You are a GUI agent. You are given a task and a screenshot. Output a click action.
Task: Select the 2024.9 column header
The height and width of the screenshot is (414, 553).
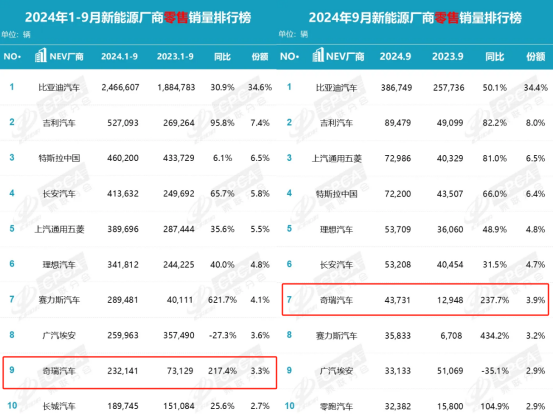pyautogui.click(x=395, y=56)
